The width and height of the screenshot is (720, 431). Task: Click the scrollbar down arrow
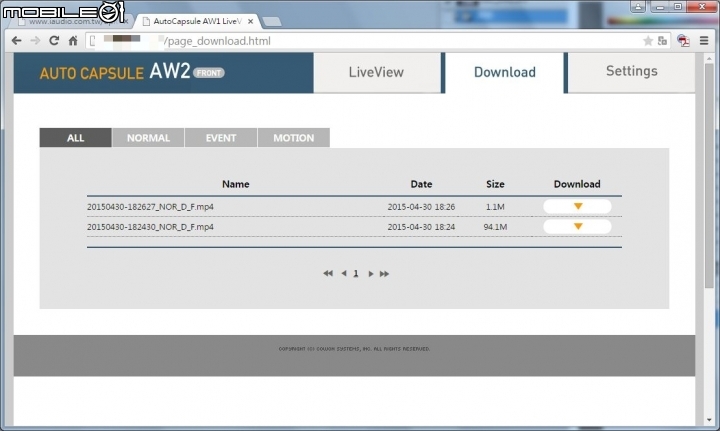(x=709, y=420)
